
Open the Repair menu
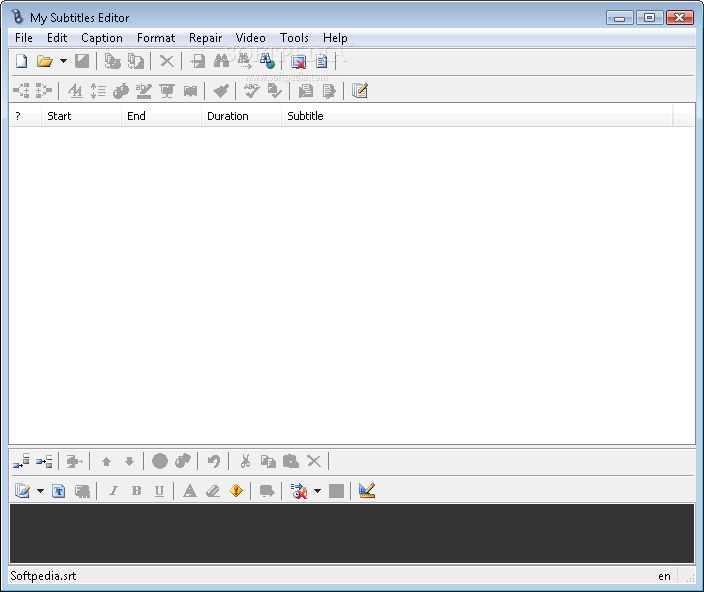(x=206, y=38)
